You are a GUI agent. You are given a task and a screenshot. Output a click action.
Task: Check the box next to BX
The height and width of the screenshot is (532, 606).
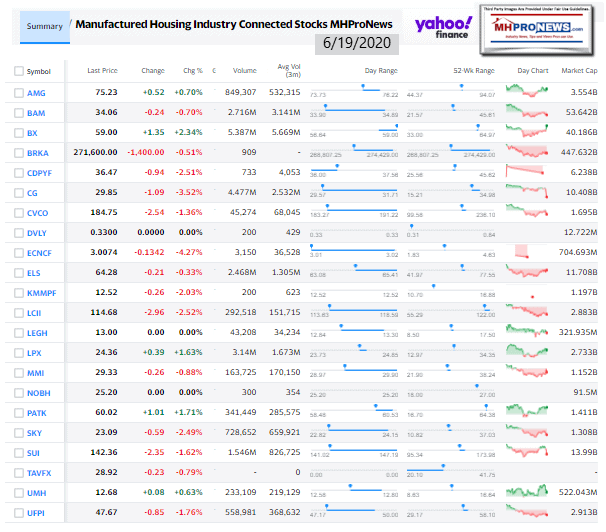(19, 133)
